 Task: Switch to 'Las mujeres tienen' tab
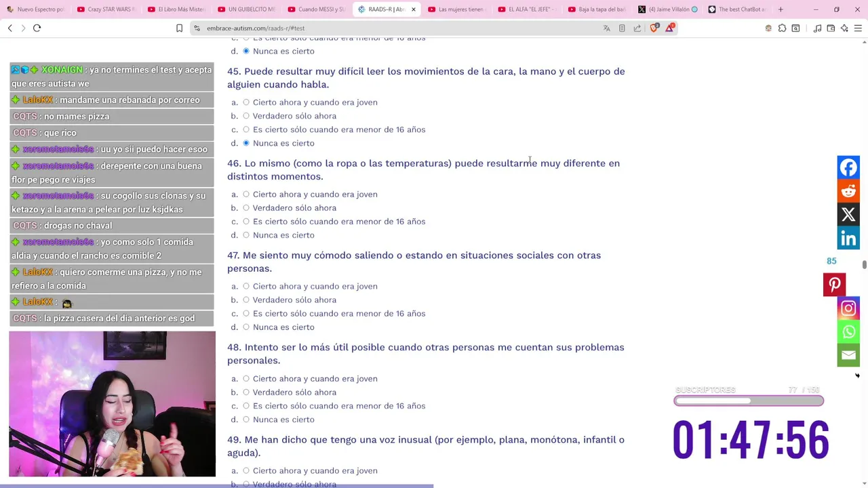tap(456, 9)
